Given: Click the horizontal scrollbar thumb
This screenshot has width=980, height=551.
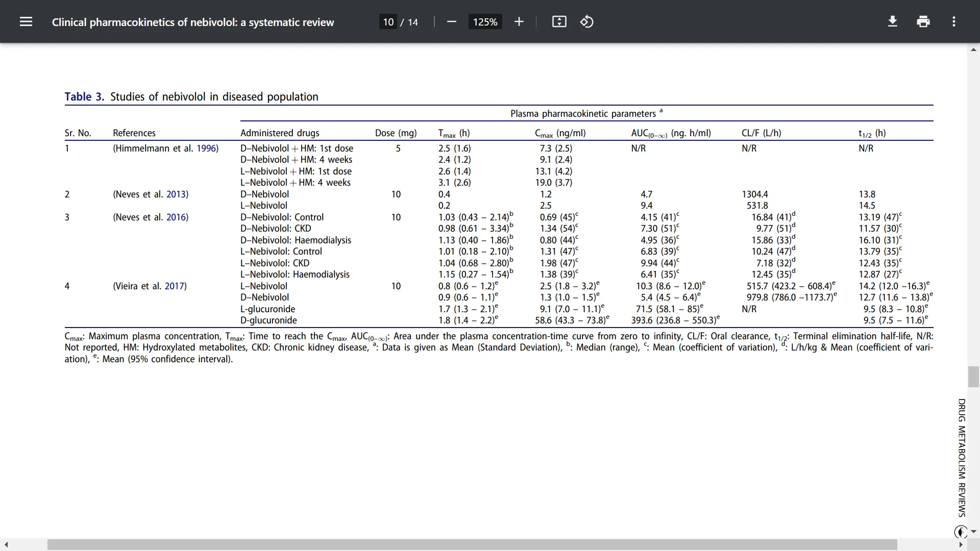Looking at the screenshot, I should click(x=472, y=544).
